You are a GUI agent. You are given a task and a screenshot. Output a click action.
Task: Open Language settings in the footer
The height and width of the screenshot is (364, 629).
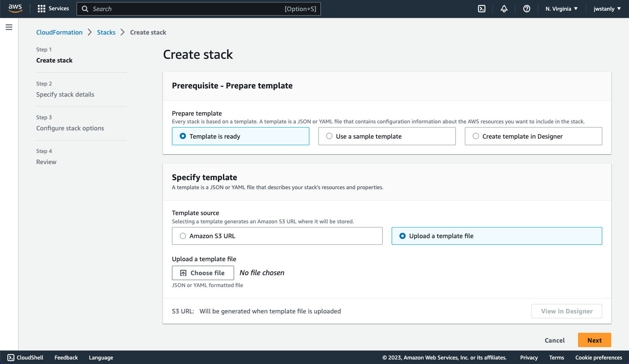(x=101, y=357)
